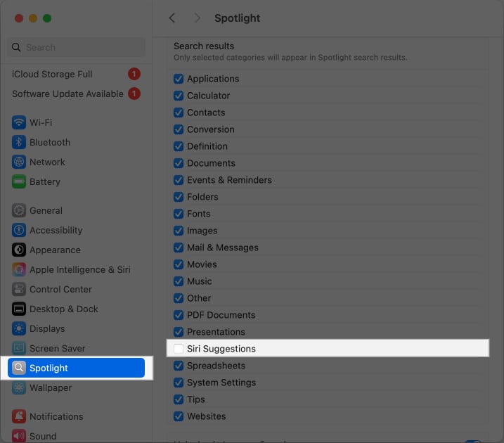This screenshot has height=443, width=504.
Task: Uncheck the Movies checkbox
Action: click(179, 264)
